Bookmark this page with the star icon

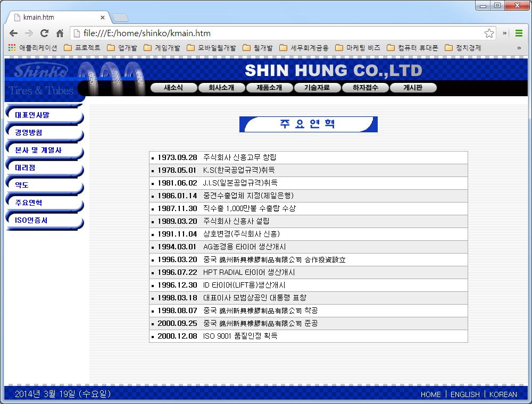489,33
